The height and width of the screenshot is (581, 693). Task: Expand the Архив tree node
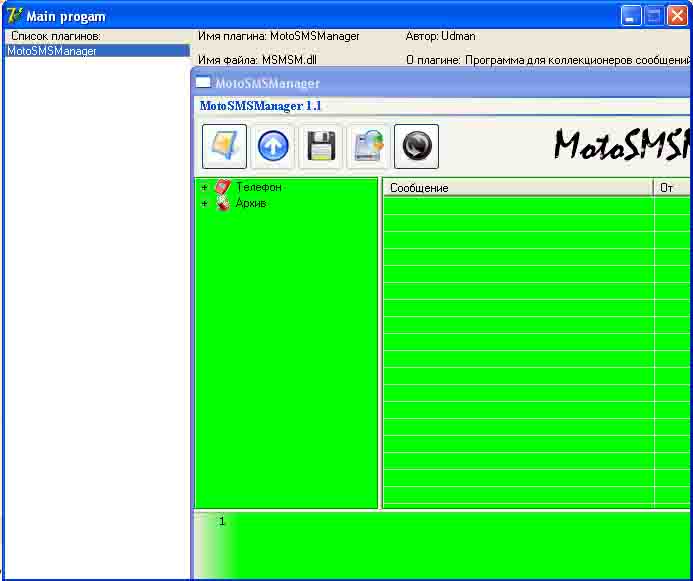204,204
